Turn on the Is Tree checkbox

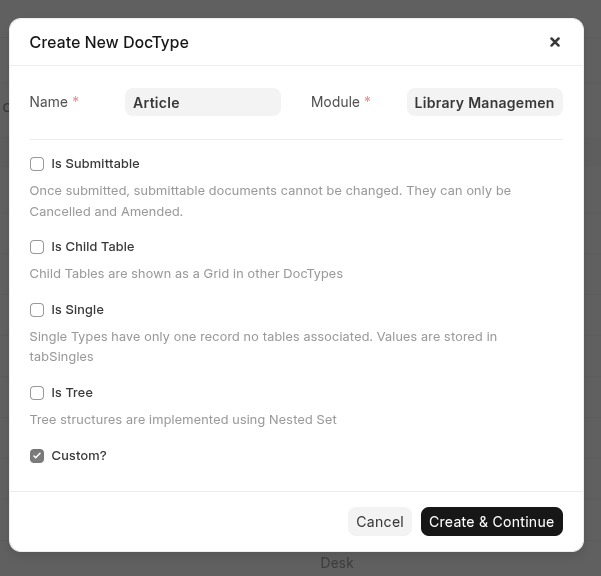pyautogui.click(x=37, y=393)
